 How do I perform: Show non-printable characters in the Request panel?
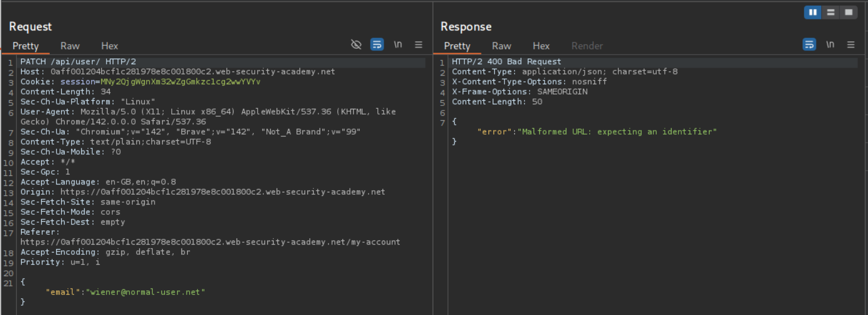click(398, 45)
